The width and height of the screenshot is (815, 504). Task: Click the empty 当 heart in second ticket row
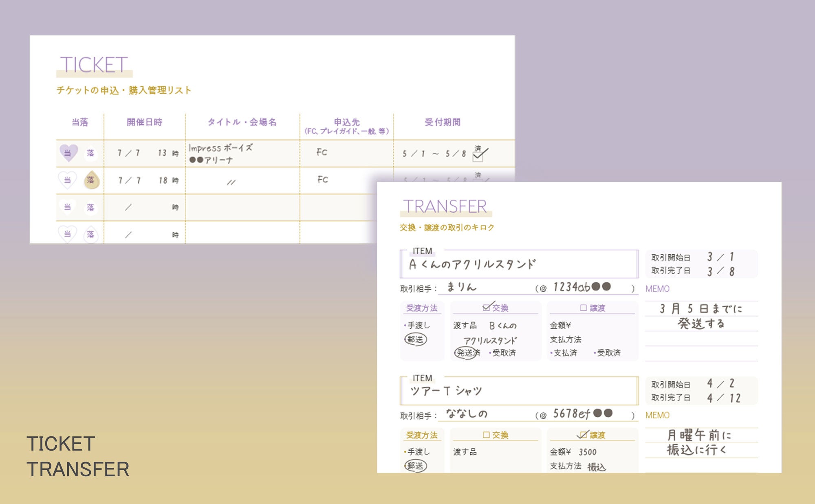click(68, 180)
